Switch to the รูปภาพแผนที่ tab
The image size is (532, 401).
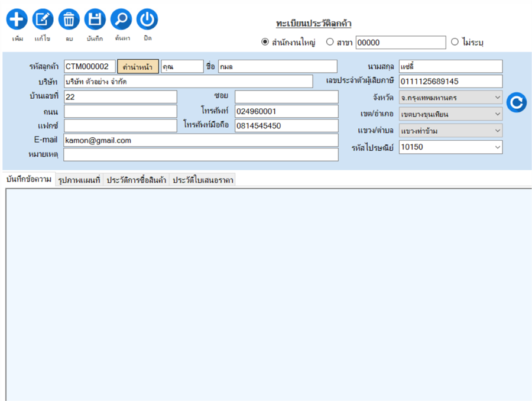pyautogui.click(x=79, y=180)
